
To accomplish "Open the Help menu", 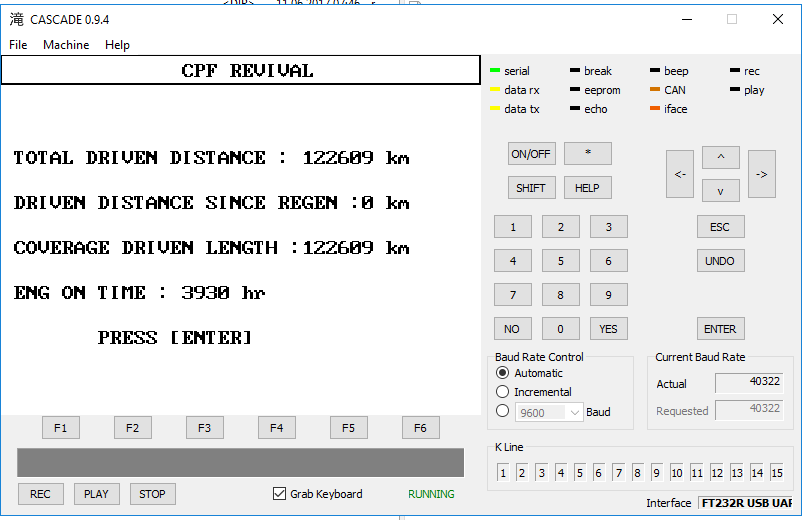I will coord(117,45).
